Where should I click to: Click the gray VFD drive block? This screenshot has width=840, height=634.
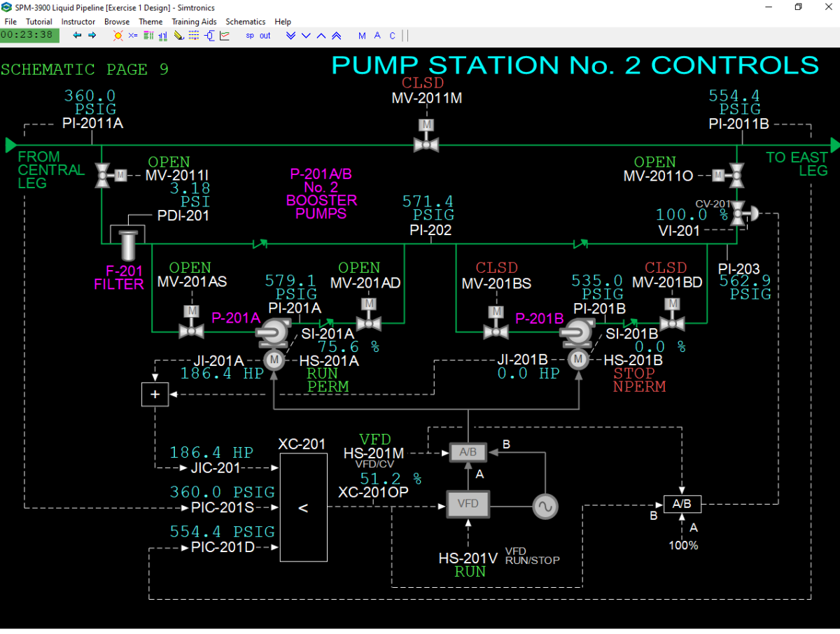(x=468, y=504)
